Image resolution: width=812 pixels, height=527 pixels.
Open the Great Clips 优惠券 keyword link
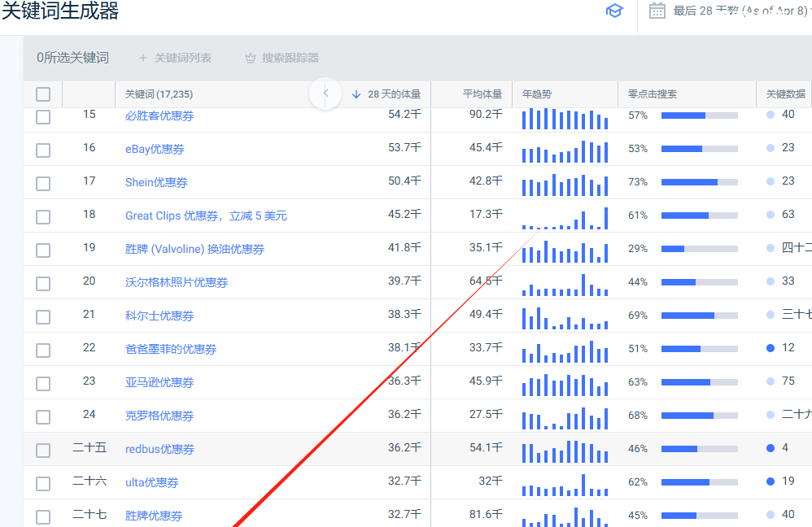(206, 216)
